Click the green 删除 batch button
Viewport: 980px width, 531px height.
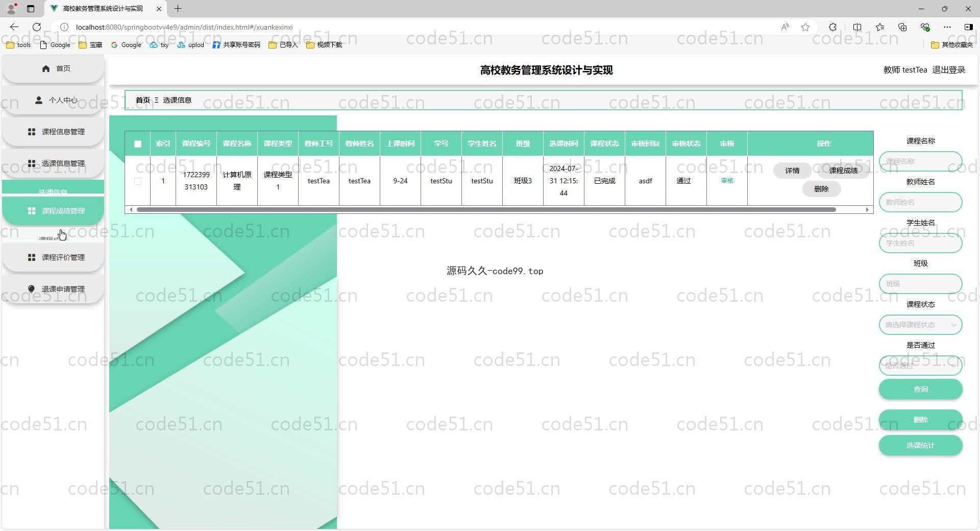click(920, 420)
